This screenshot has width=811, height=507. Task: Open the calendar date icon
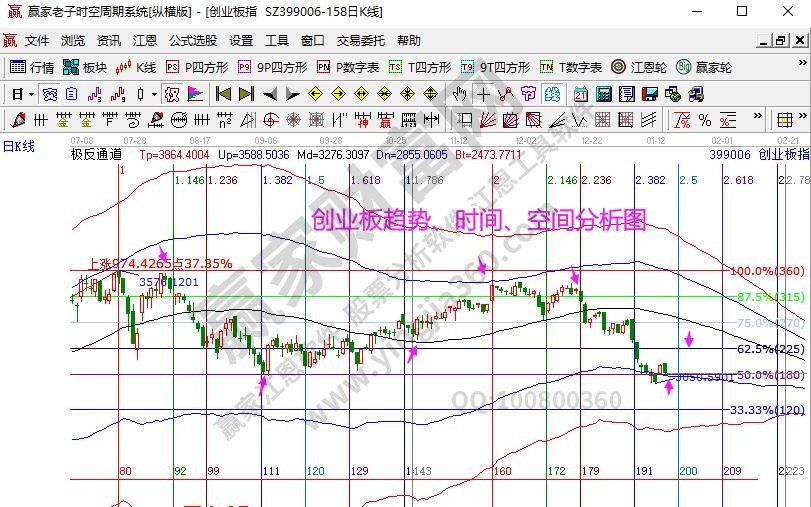pyautogui.click(x=580, y=94)
